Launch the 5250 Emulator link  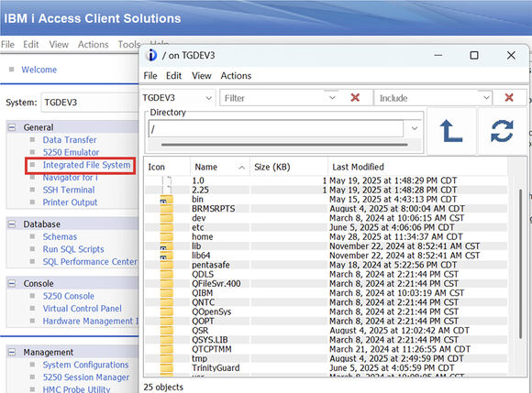pos(71,152)
